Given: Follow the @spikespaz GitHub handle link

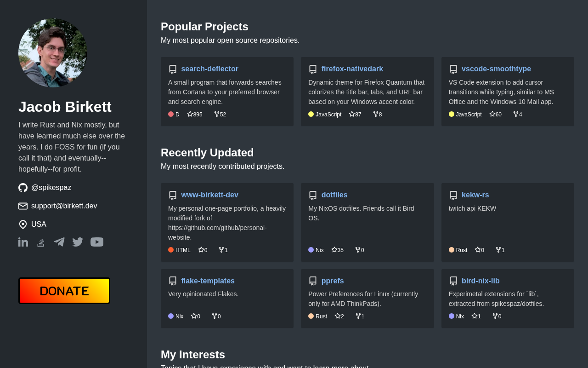Looking at the screenshot, I should [x=51, y=188].
